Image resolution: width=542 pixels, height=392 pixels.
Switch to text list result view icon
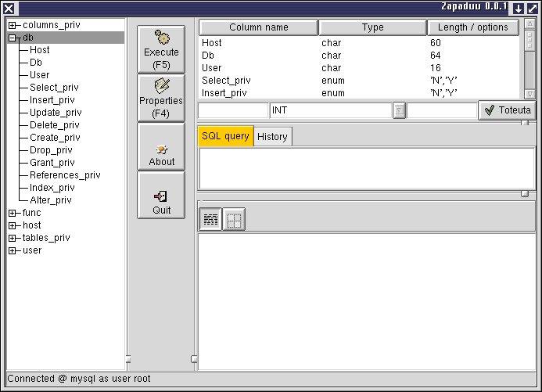coord(210,220)
